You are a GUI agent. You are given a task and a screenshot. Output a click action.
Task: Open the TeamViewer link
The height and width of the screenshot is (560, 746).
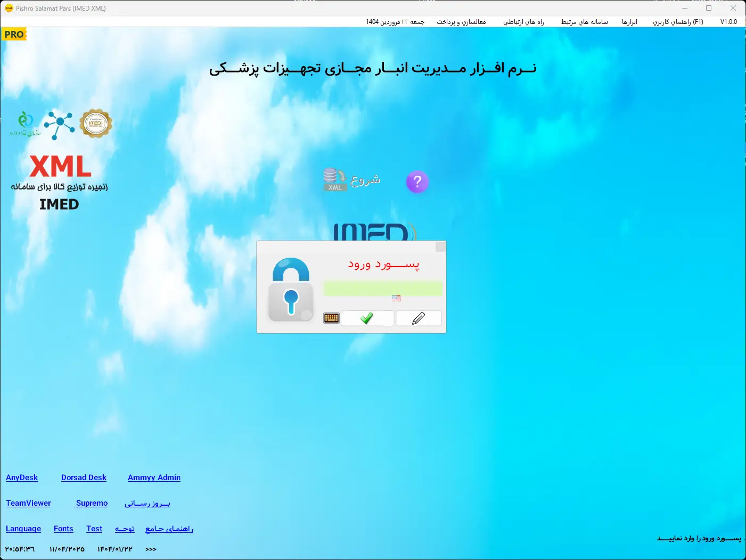(x=28, y=503)
